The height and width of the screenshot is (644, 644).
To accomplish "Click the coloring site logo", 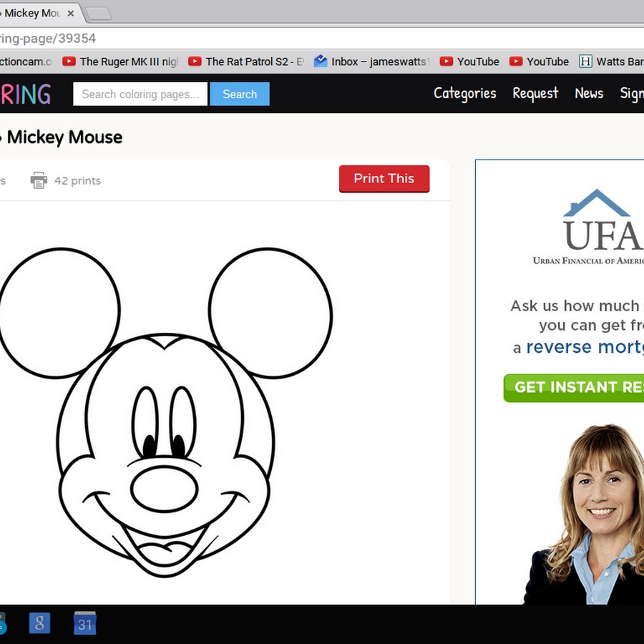I will 26,94.
